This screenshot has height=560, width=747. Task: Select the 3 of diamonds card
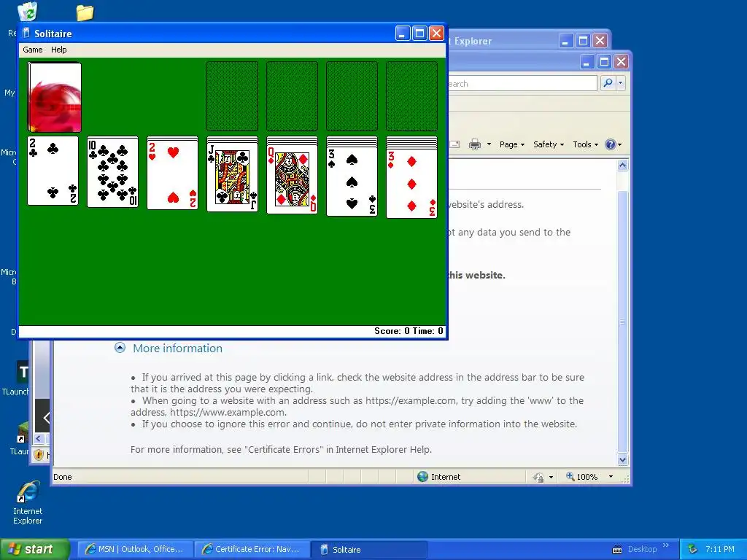tap(411, 183)
